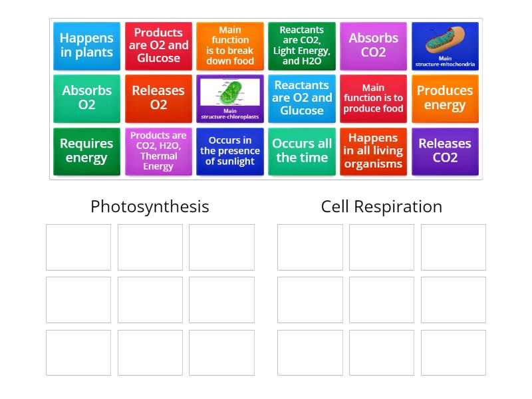This screenshot has width=532, height=399.
Task: Click the "Occurs all the time" tile
Action: coord(301,152)
